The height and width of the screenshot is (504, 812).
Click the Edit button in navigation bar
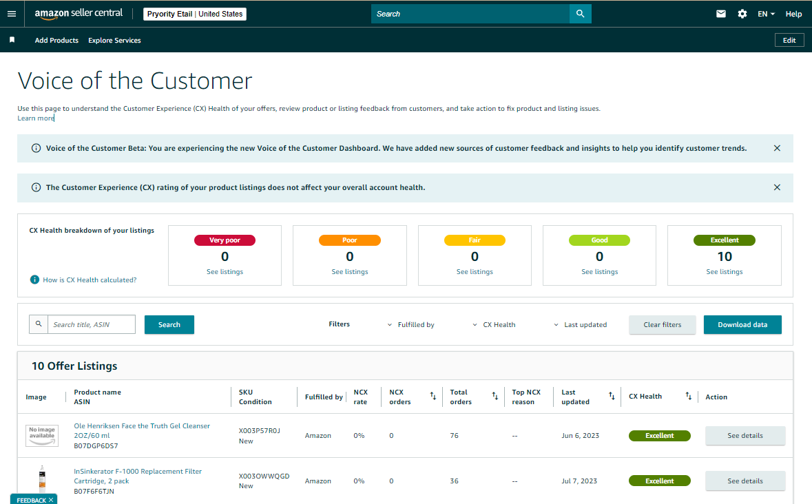pyautogui.click(x=789, y=40)
